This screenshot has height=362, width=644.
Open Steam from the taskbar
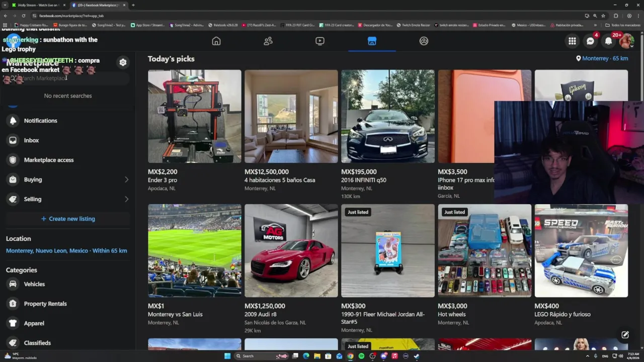point(417,356)
